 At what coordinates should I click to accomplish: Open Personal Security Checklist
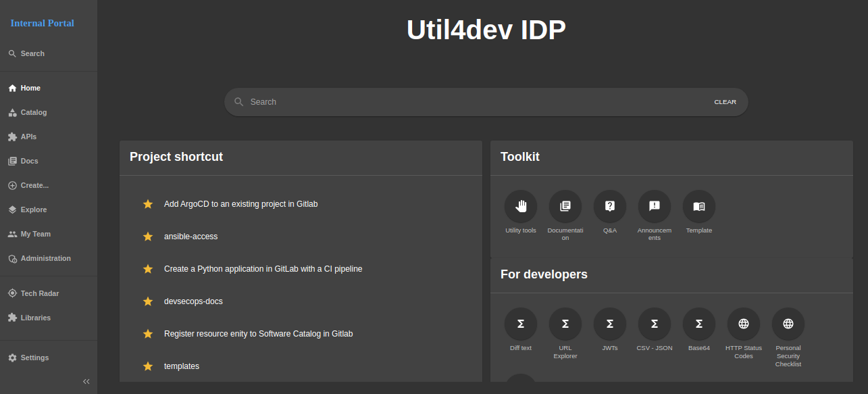[788, 324]
